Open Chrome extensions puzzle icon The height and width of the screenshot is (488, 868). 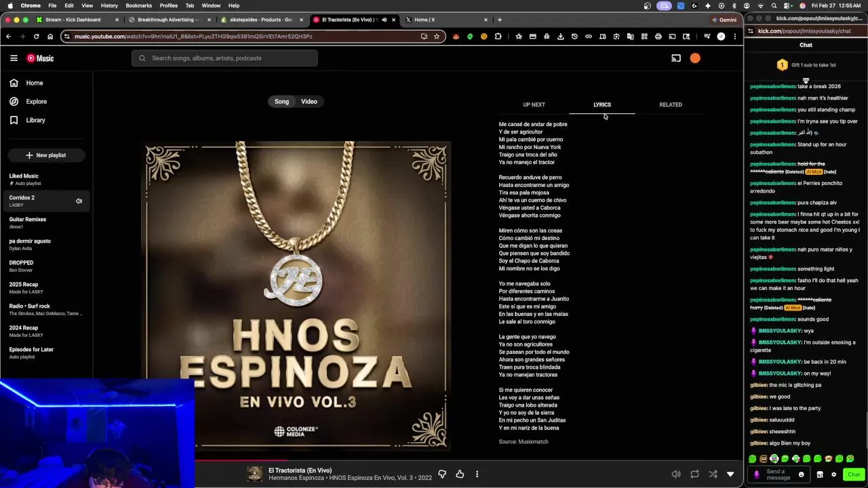click(x=498, y=37)
